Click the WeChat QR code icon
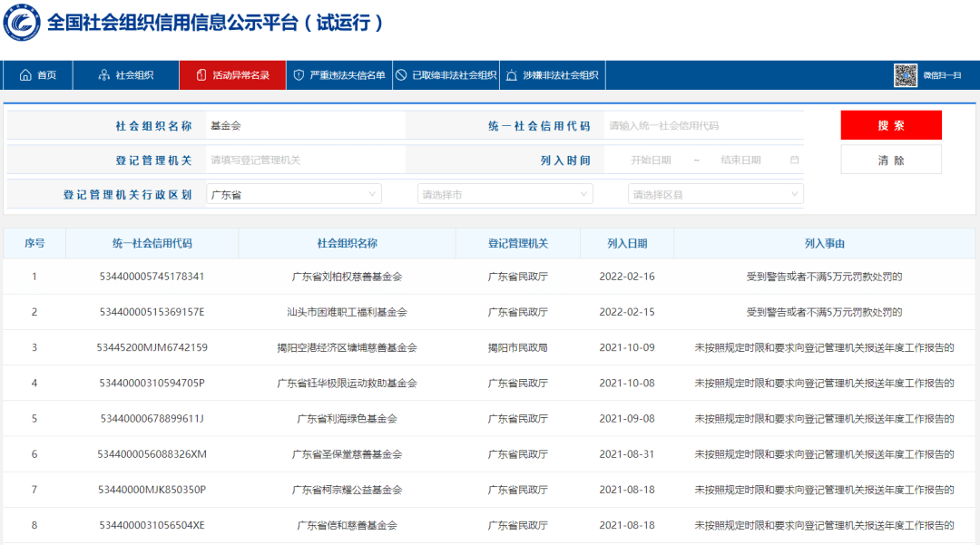Image resolution: width=980 pixels, height=545 pixels. point(905,75)
